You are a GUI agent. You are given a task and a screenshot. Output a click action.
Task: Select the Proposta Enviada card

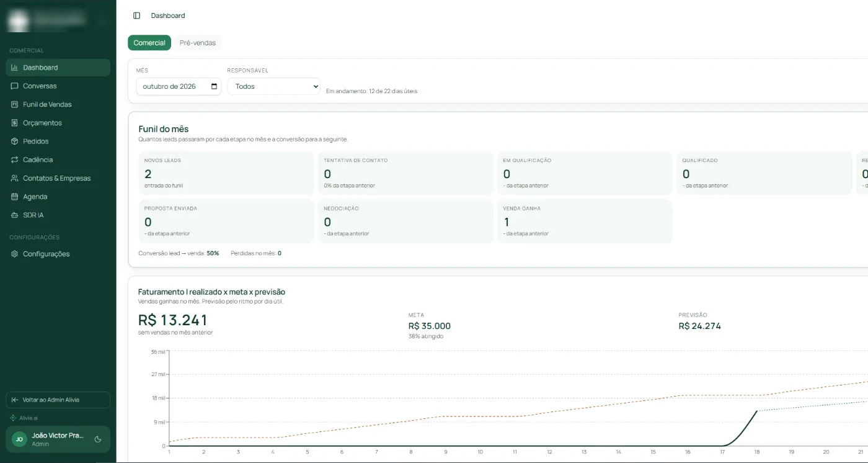[226, 221]
